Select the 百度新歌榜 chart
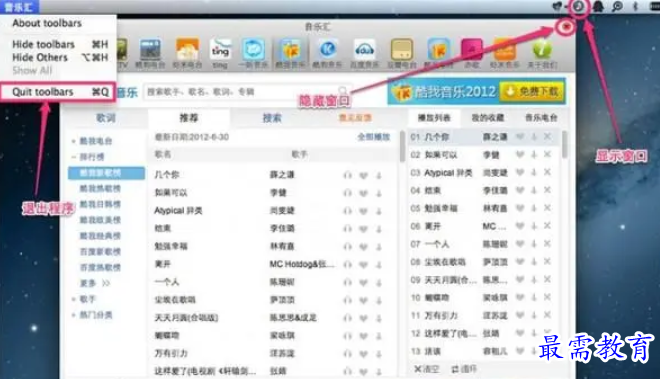The width and height of the screenshot is (660, 379). pos(100,252)
